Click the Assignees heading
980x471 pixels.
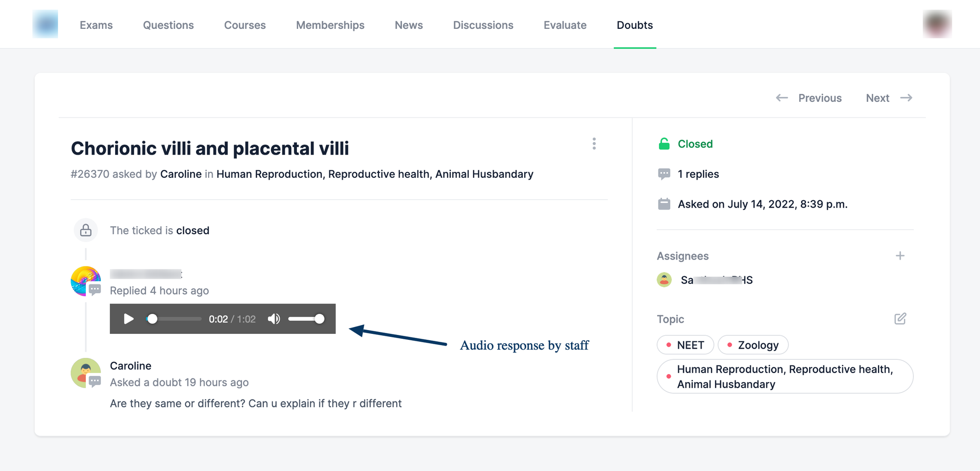pyautogui.click(x=683, y=256)
